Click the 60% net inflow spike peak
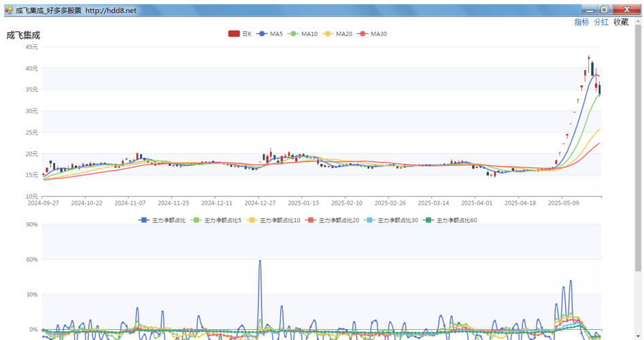Image resolution: width=644 pixels, height=340 pixels. 260,261
